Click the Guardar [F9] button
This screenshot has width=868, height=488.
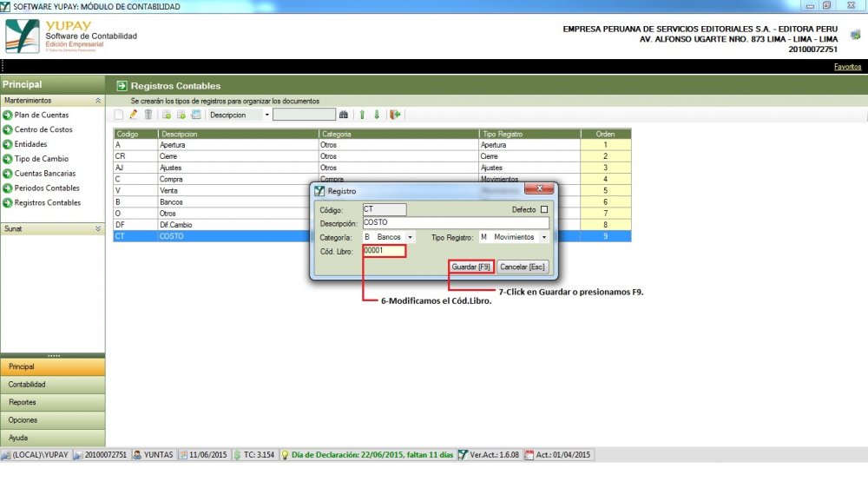click(470, 267)
